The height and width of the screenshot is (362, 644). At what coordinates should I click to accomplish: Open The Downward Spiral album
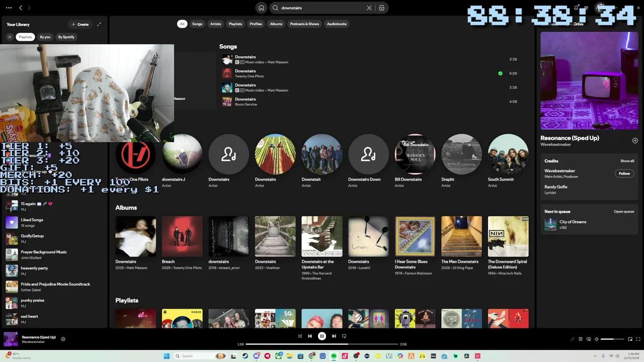pos(508,246)
